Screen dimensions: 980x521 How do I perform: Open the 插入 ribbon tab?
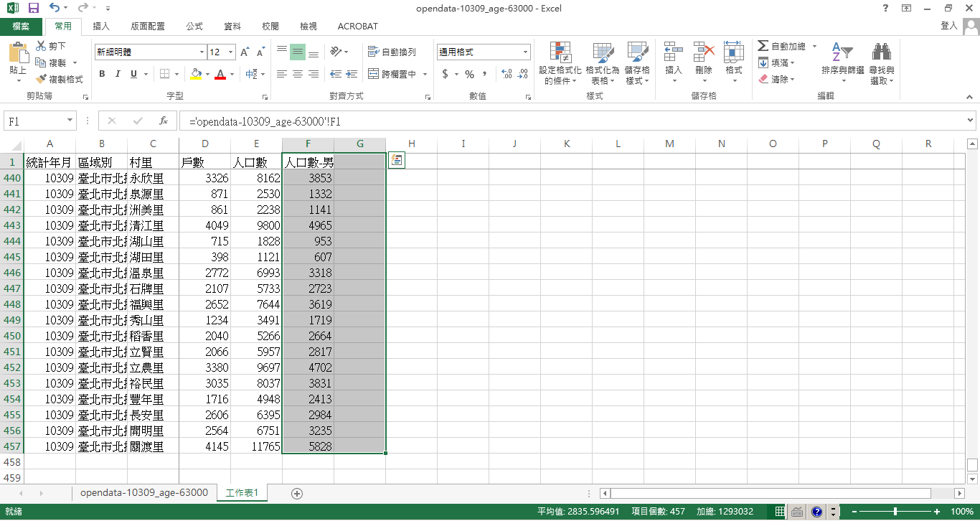(x=101, y=27)
